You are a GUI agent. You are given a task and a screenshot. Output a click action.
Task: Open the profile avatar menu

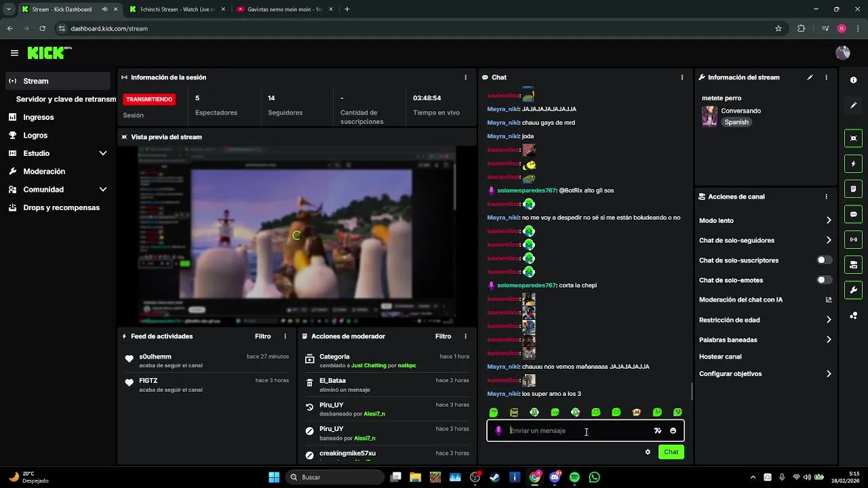(x=843, y=53)
